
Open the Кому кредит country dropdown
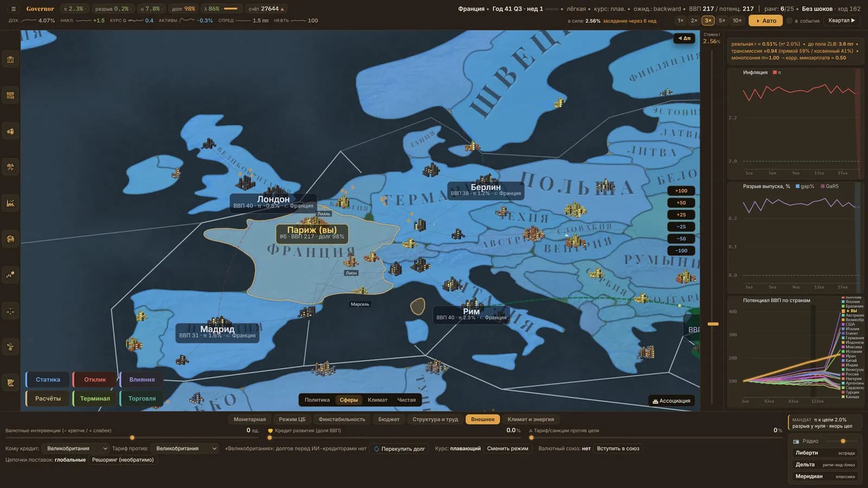tap(76, 448)
